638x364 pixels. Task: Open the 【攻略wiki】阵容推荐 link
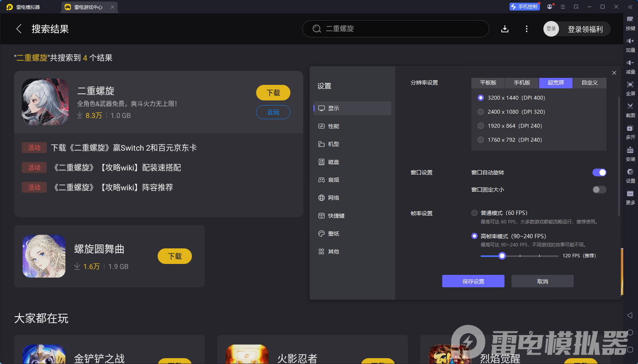(114, 188)
